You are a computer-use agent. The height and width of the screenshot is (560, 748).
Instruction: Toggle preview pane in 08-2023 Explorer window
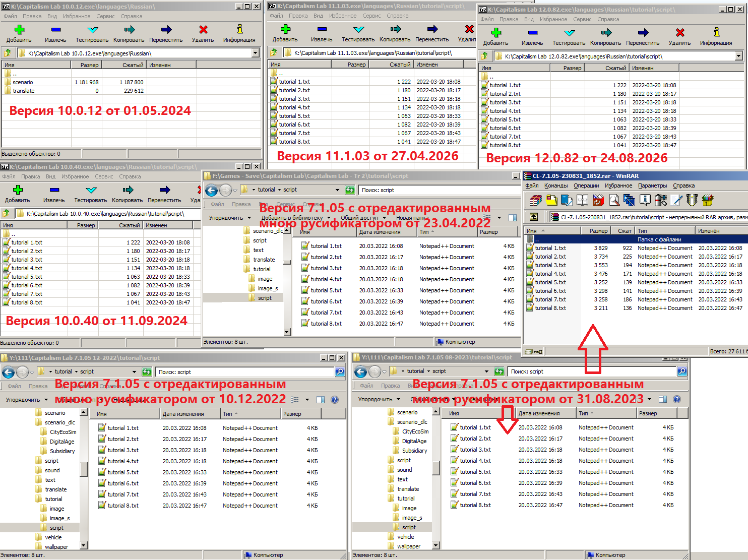tap(663, 399)
